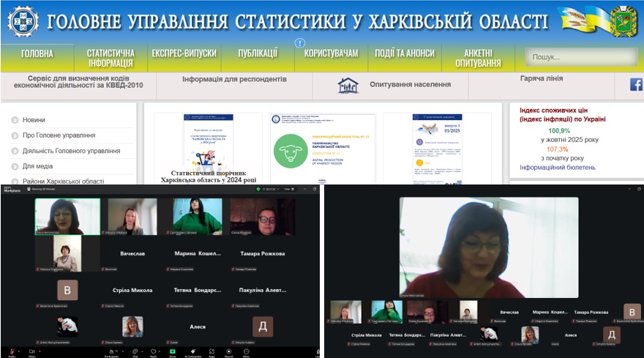Click the blue exclamation notification icon
This screenshot has height=358, width=644.
300,43
